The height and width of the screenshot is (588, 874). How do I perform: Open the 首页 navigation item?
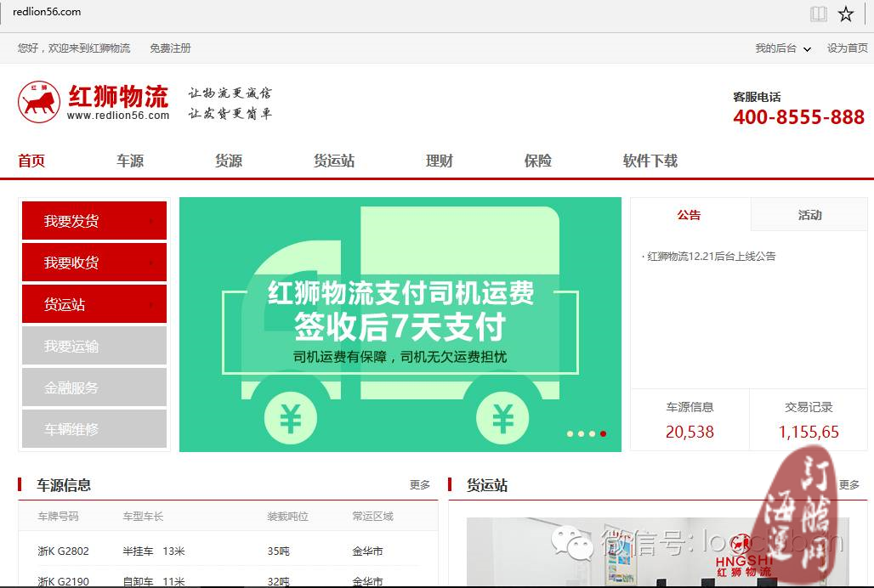[x=31, y=161]
